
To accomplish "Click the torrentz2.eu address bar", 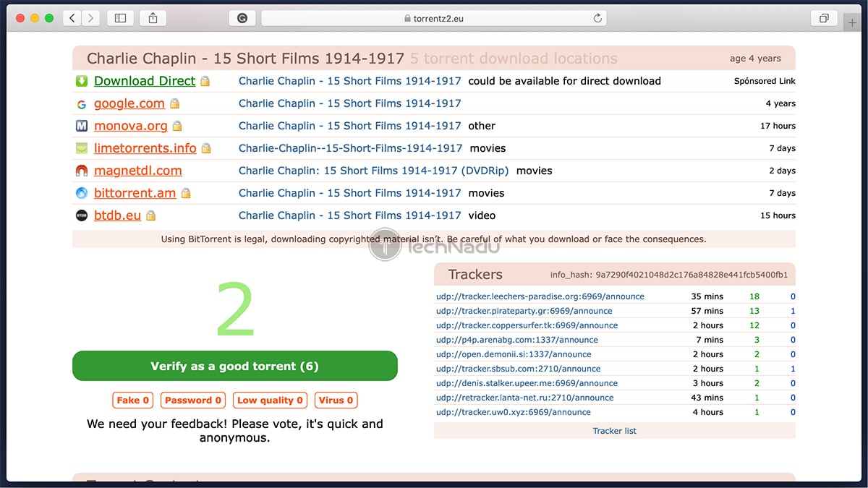I will tap(433, 18).
